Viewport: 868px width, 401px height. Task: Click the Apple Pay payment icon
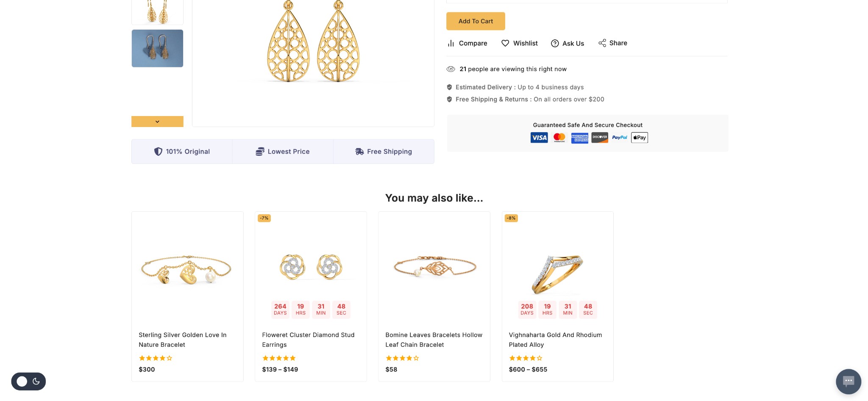tap(640, 138)
